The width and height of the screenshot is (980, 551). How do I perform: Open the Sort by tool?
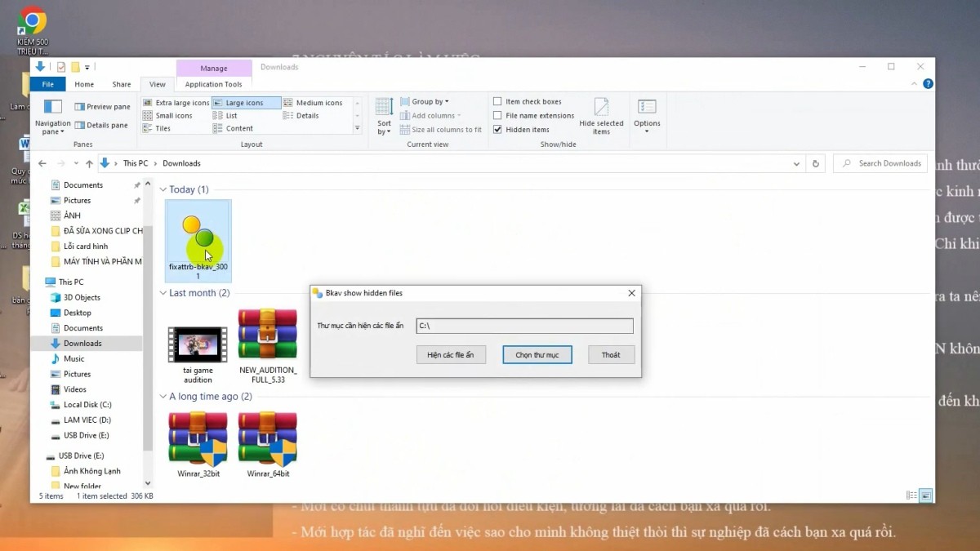382,114
